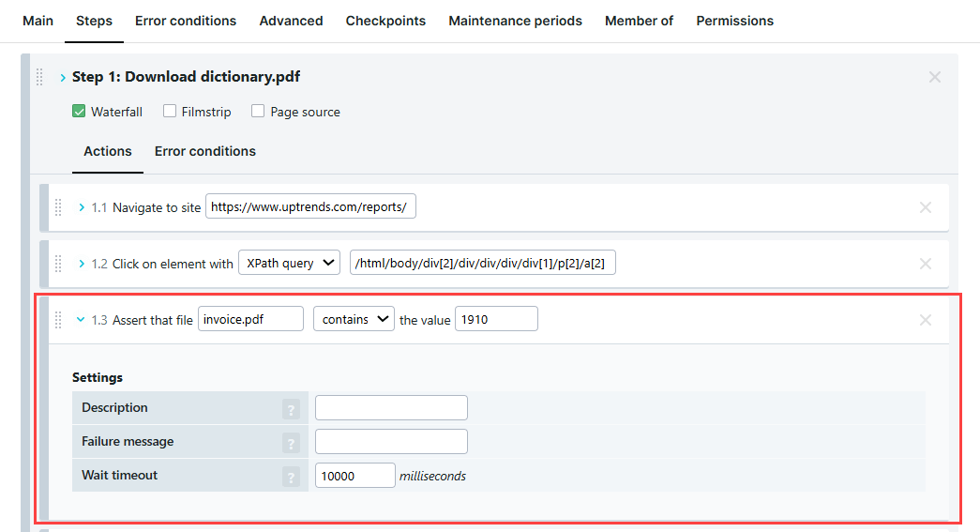
Task: Uncheck the Waterfall checkbox
Action: point(79,112)
